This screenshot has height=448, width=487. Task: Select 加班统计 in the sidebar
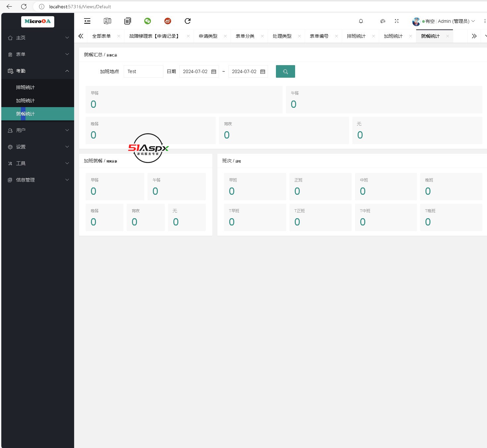[38, 101]
